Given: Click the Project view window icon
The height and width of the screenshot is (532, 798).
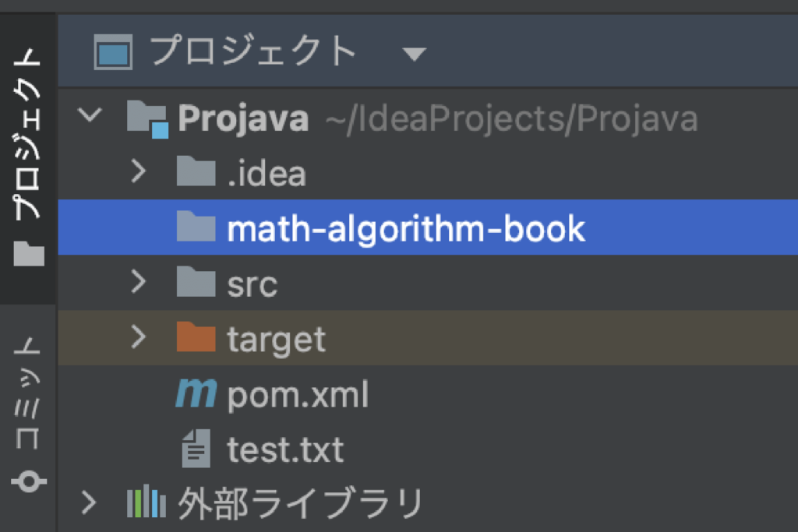Looking at the screenshot, I should pos(114,53).
